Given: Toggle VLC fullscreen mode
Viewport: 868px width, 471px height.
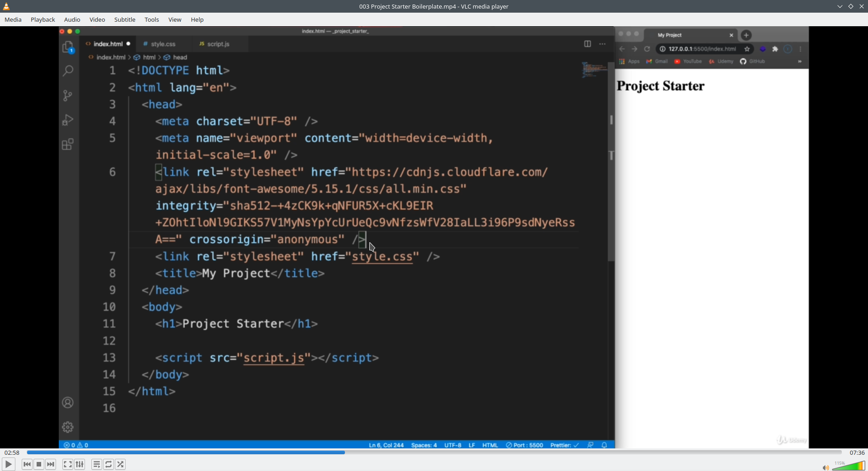Looking at the screenshot, I should (x=67, y=464).
